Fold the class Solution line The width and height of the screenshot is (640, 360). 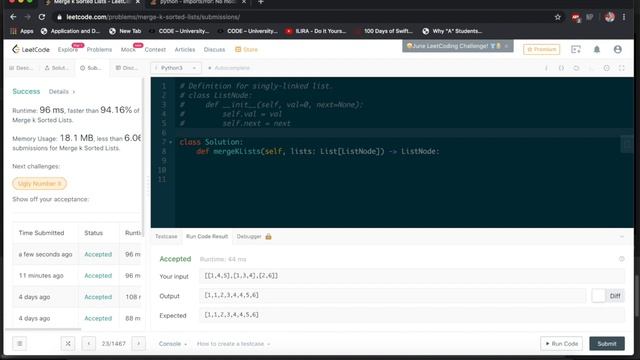click(x=171, y=142)
